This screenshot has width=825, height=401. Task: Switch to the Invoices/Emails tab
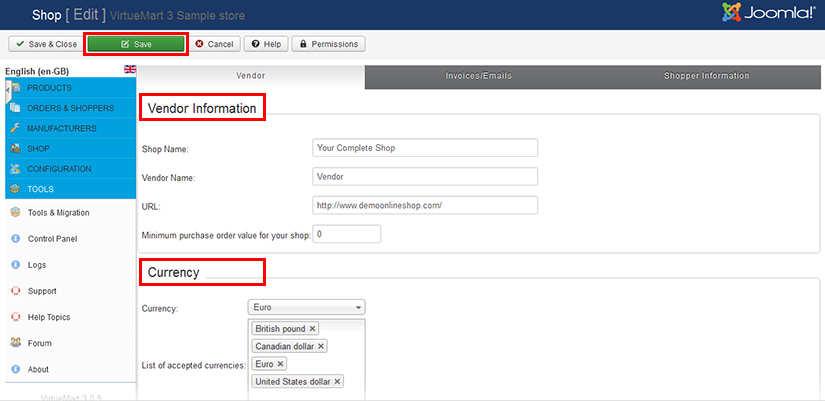click(478, 76)
